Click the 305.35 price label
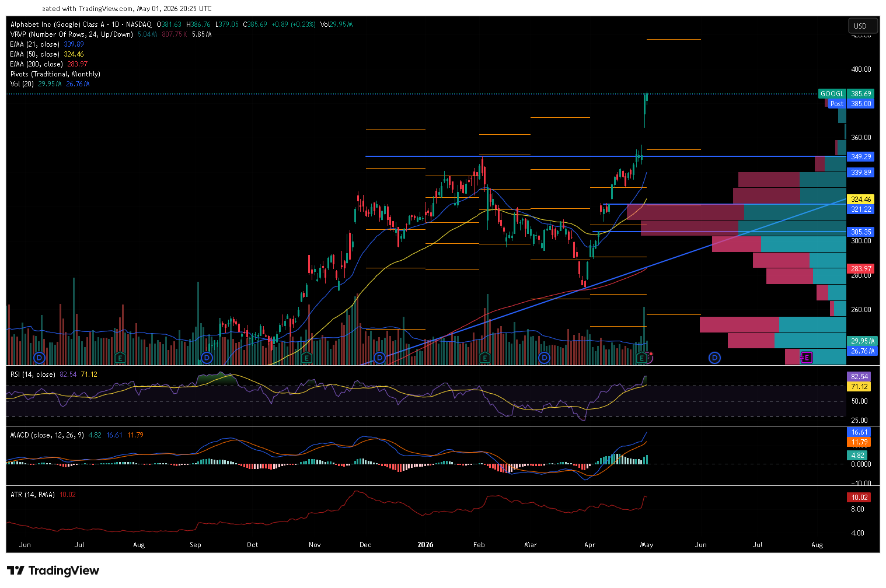The height and width of the screenshot is (588, 886). (x=860, y=232)
